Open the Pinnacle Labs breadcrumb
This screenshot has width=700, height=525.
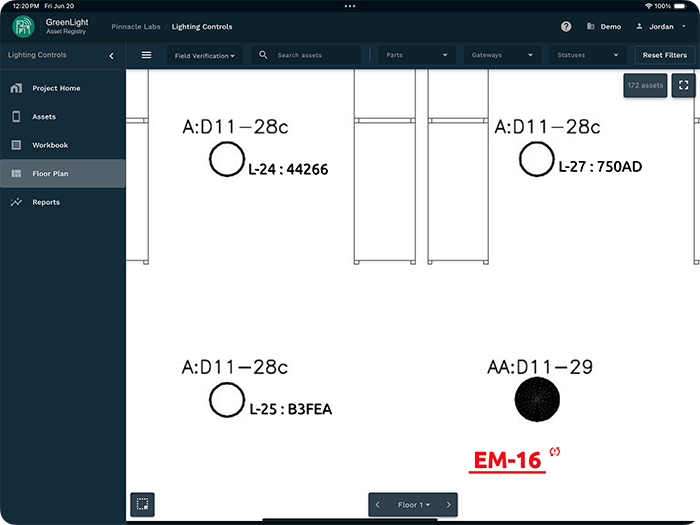click(136, 27)
